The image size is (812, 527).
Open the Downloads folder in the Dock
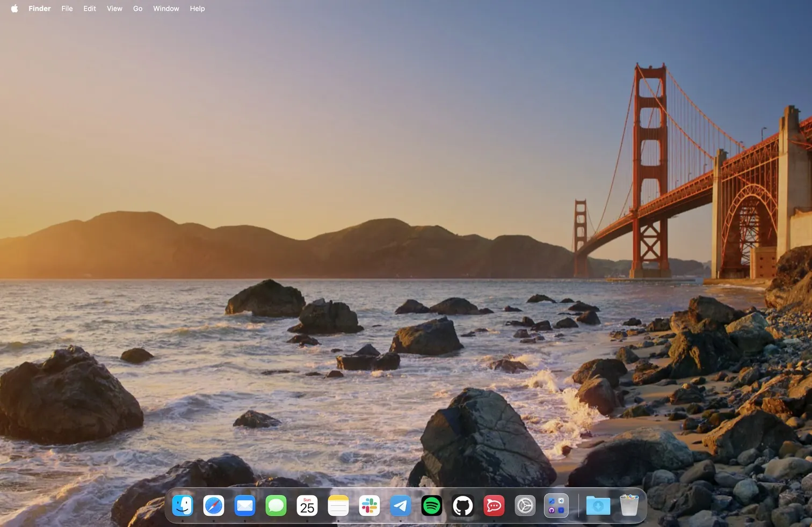(598, 506)
